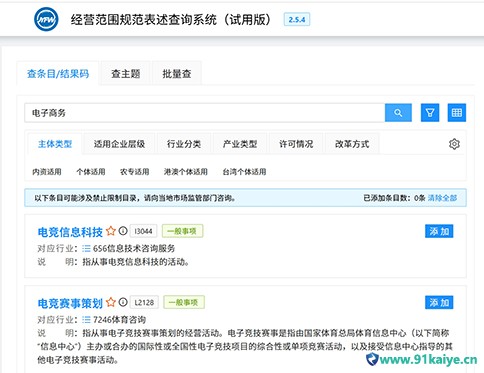Click the 清除全部 link
The image size is (484, 373).
(442, 198)
